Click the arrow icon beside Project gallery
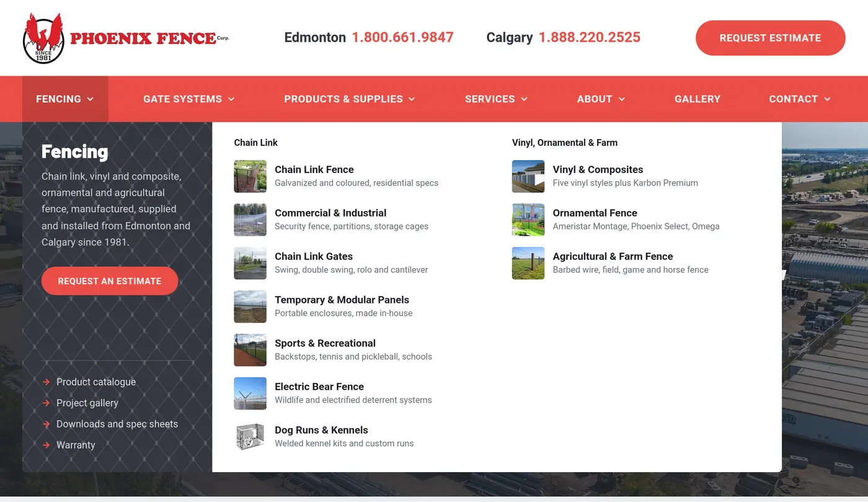This screenshot has height=502, width=868. pos(46,403)
